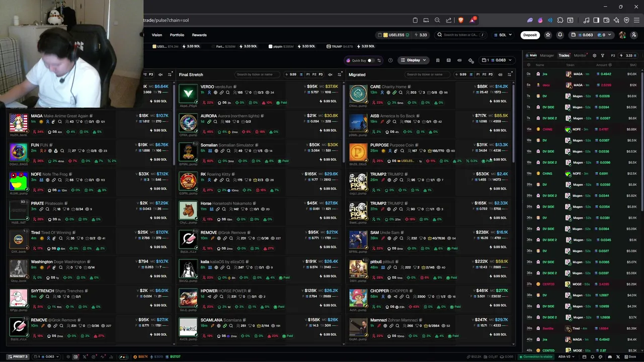This screenshot has height=362, width=644.
Task: Open wallet selector 1 0.063 dropdown
Action: [x=497, y=60]
